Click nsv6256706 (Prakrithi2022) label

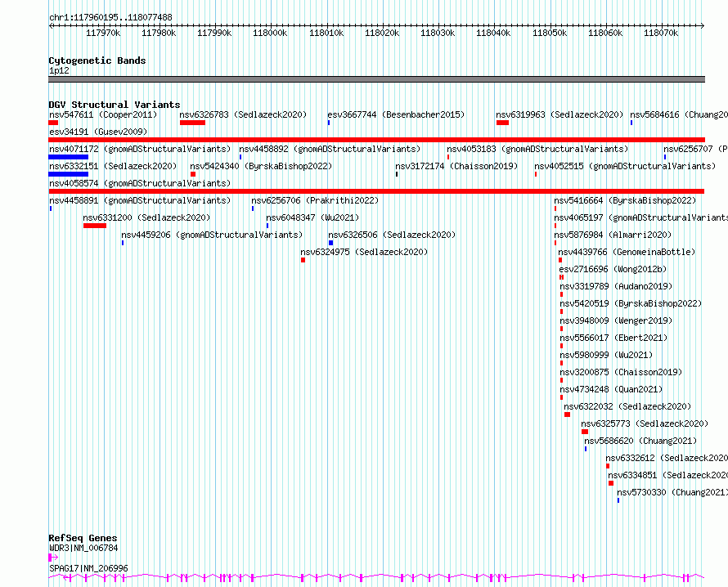coord(315,200)
